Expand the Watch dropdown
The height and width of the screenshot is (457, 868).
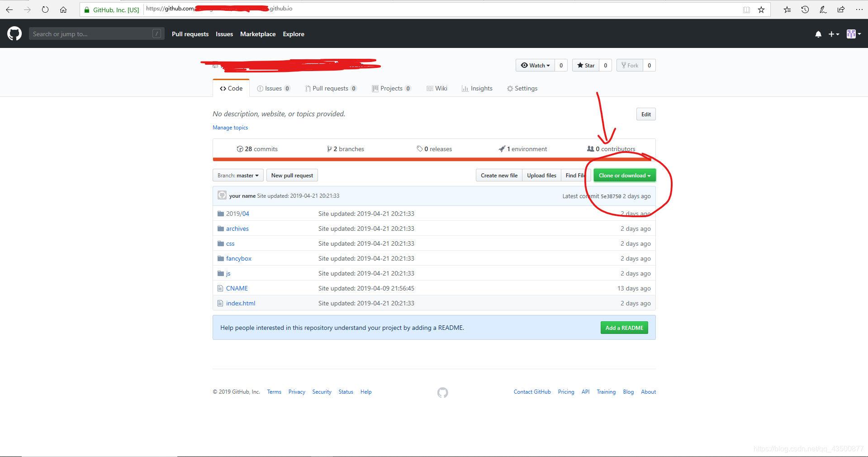(x=535, y=65)
